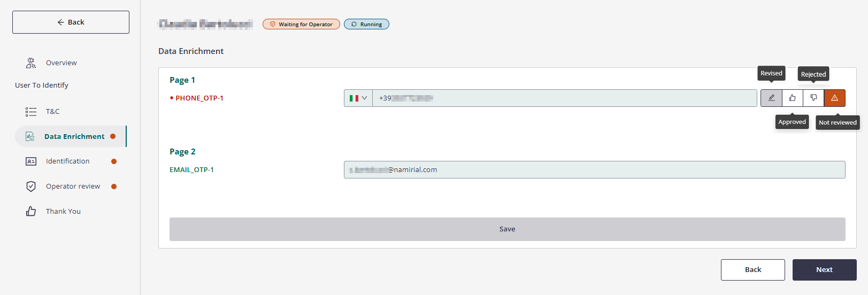The image size is (868, 295).
Task: Mark phone field as Approved (thumbs up)
Action: pyautogui.click(x=792, y=98)
